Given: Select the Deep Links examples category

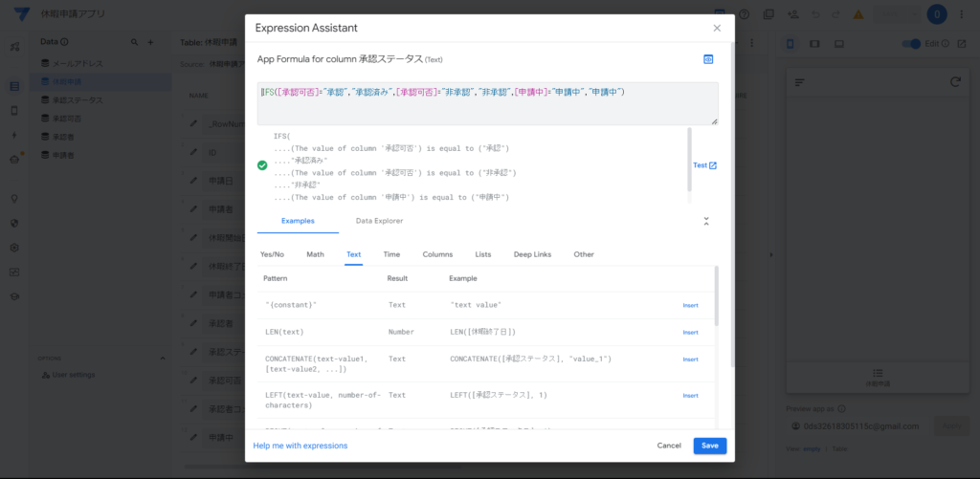Looking at the screenshot, I should pyautogui.click(x=532, y=254).
